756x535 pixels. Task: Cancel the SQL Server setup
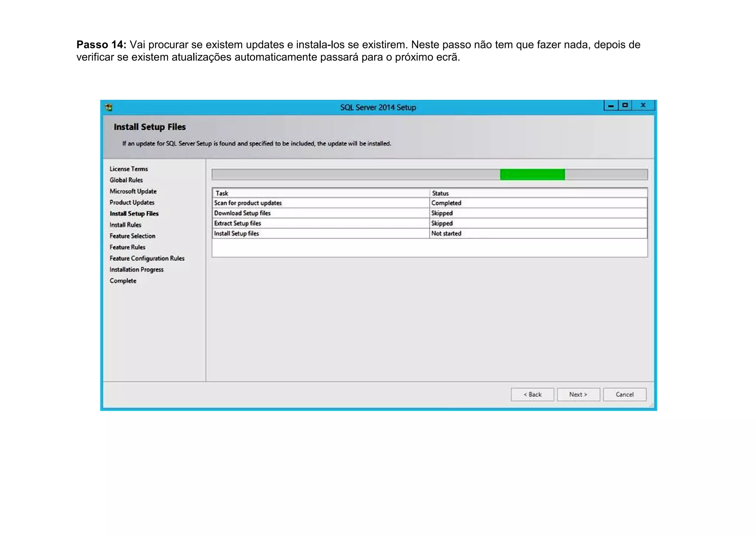click(625, 395)
